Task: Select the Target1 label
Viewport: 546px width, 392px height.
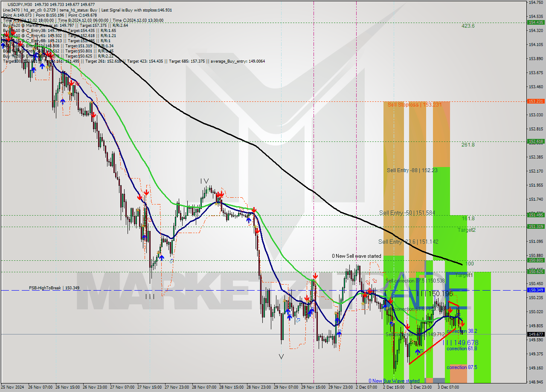Action: (464, 275)
